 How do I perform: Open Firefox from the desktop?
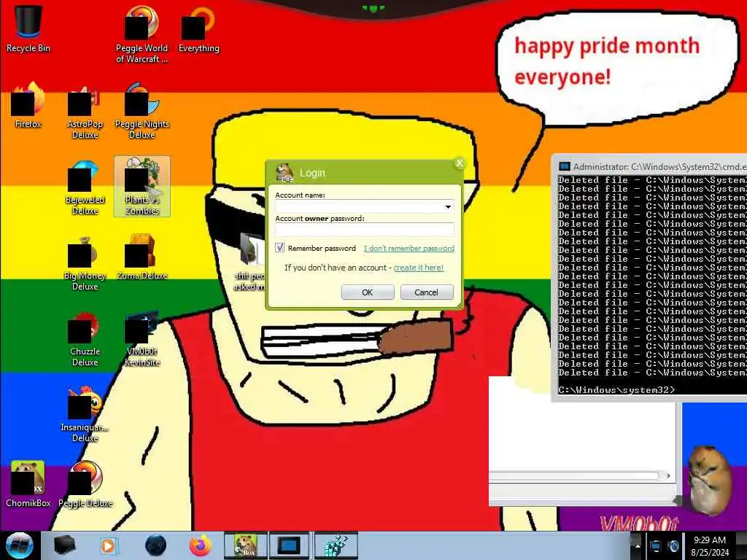pyautogui.click(x=28, y=105)
